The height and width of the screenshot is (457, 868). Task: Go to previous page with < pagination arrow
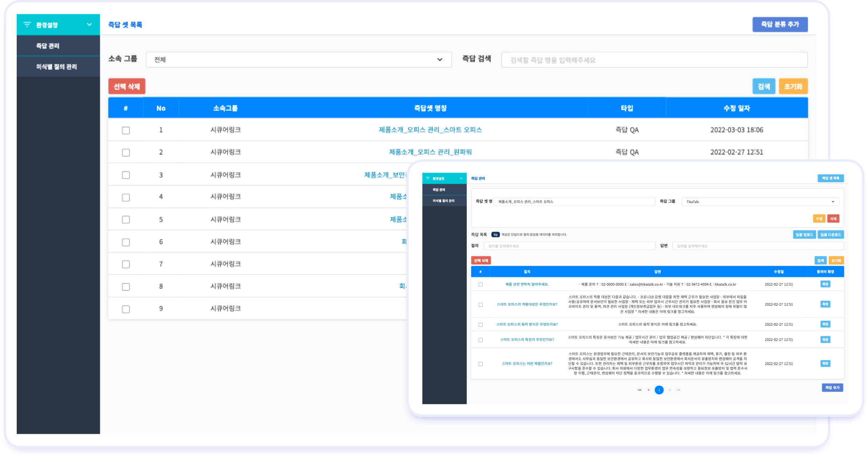coord(648,390)
